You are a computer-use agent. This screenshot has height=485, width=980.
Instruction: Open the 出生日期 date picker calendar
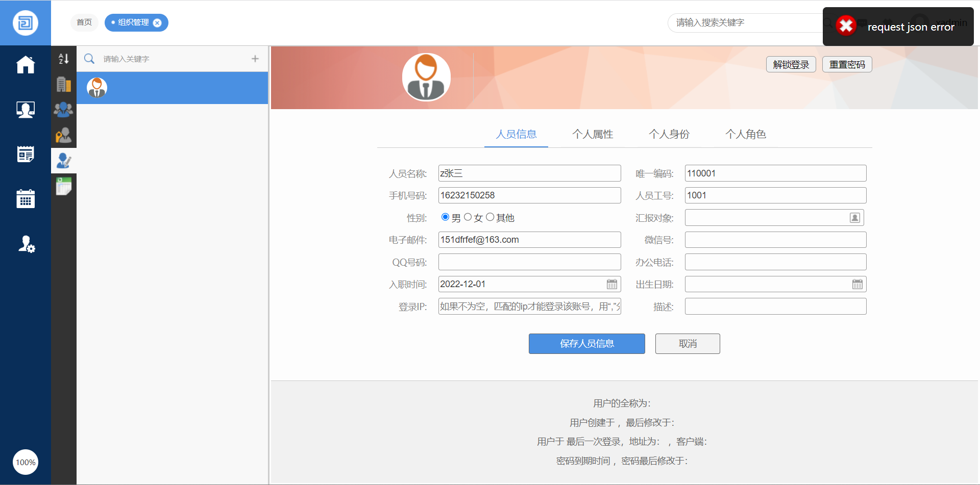point(857,284)
